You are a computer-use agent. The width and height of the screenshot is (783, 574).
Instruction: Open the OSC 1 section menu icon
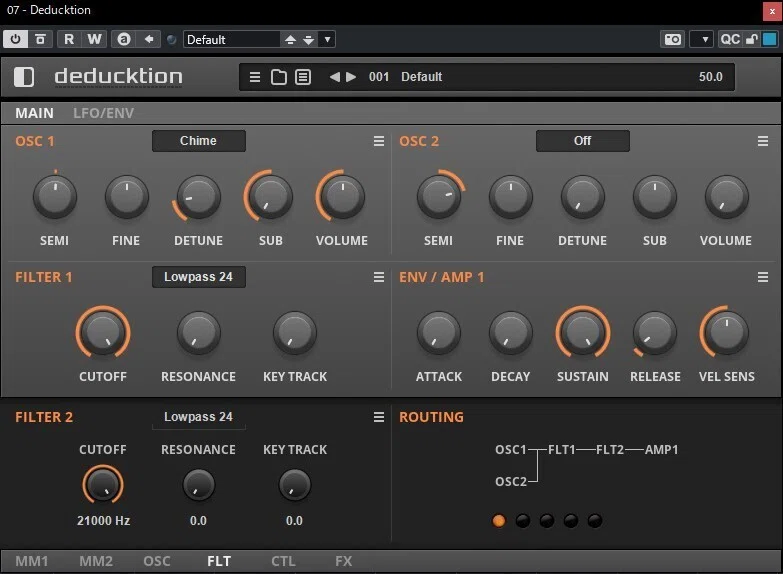click(379, 141)
